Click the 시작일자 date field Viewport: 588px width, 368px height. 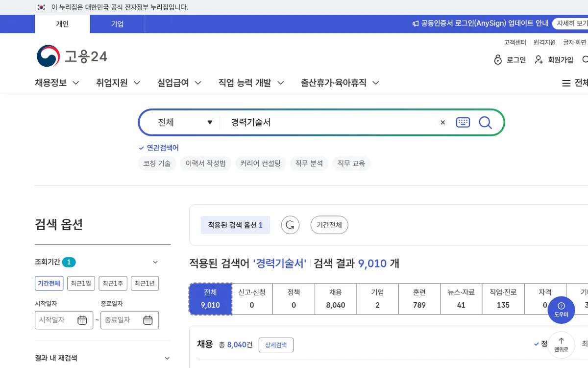pyautogui.click(x=64, y=320)
